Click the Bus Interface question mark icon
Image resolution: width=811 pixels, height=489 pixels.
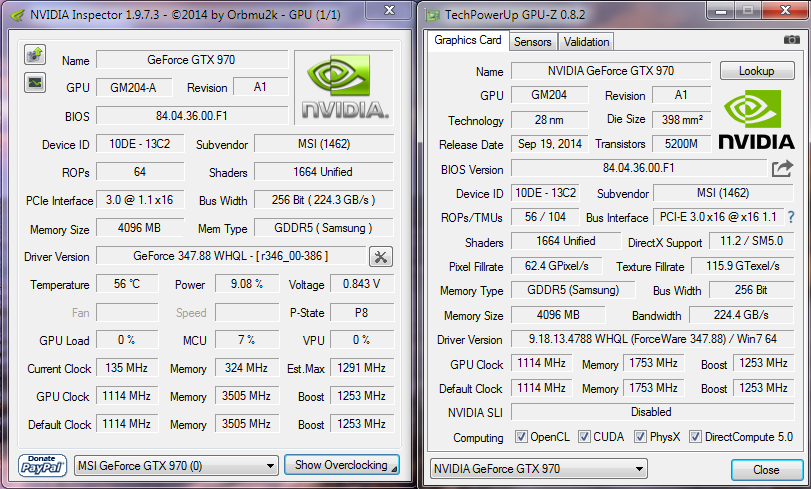click(791, 217)
